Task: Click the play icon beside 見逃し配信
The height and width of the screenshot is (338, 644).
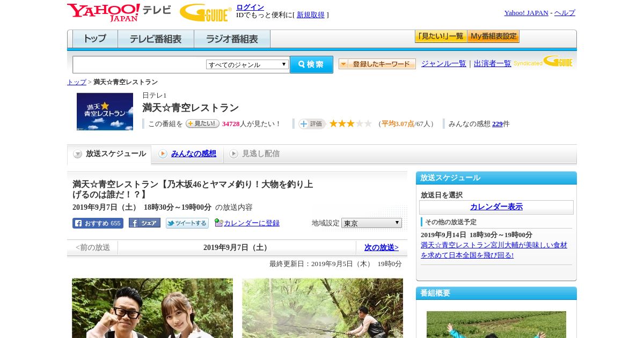Action: (x=233, y=154)
